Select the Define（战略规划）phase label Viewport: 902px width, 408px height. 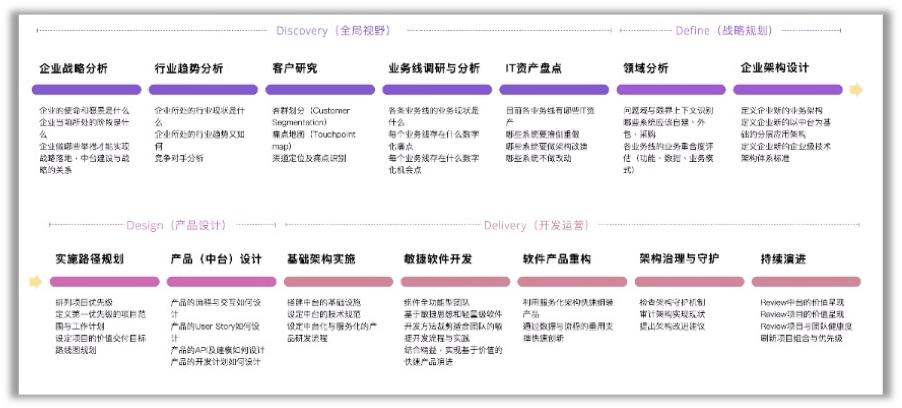724,30
